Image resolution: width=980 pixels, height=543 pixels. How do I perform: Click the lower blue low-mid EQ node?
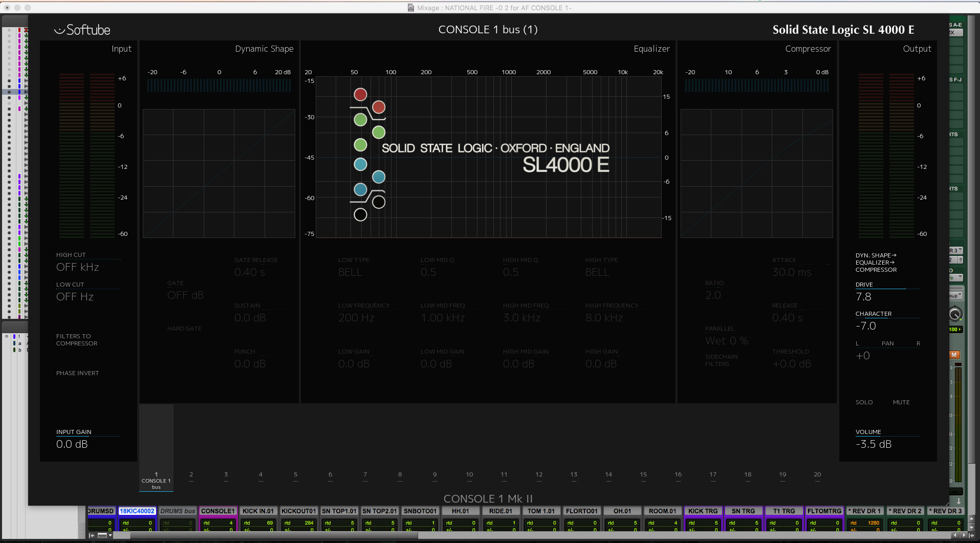(x=361, y=189)
